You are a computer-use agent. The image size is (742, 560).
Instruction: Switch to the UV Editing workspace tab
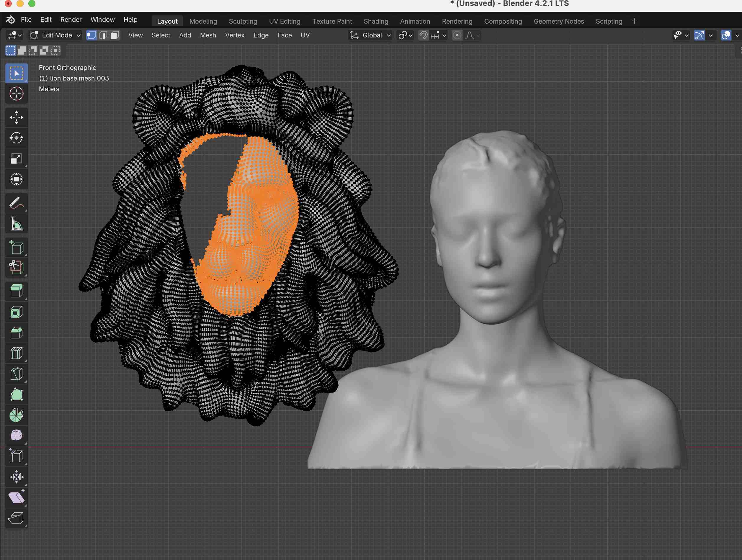pyautogui.click(x=285, y=21)
